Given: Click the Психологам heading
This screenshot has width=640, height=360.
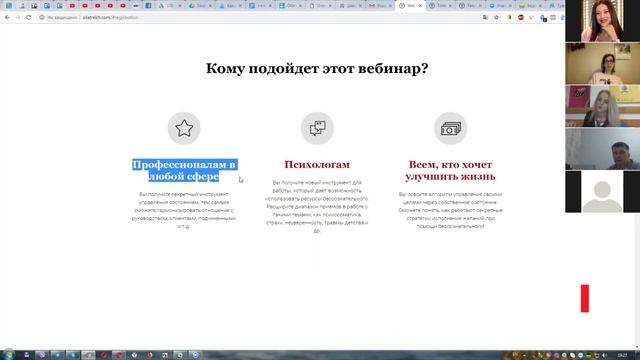Looking at the screenshot, I should [x=317, y=164].
